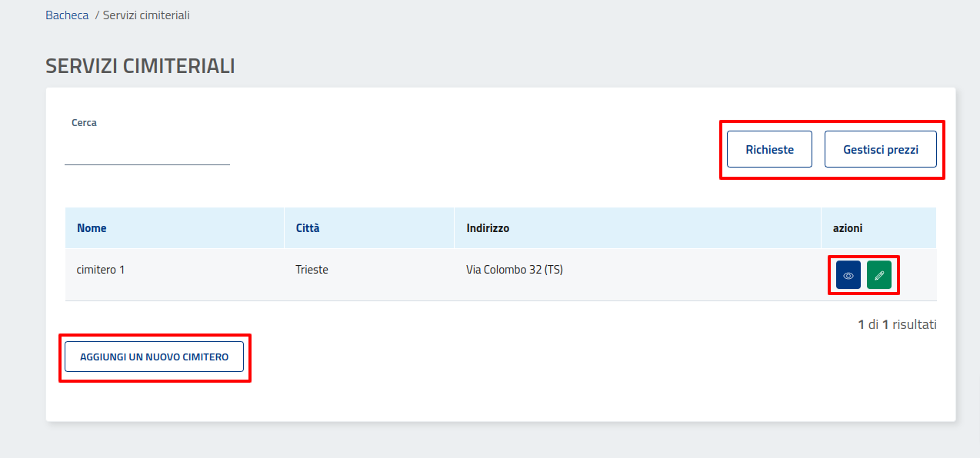Click the Città column header

click(308, 228)
